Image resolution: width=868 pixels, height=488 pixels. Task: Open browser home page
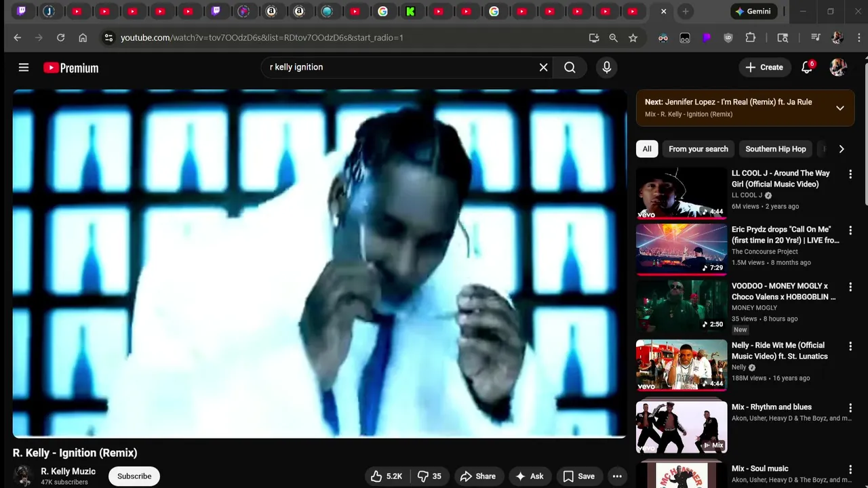83,37
